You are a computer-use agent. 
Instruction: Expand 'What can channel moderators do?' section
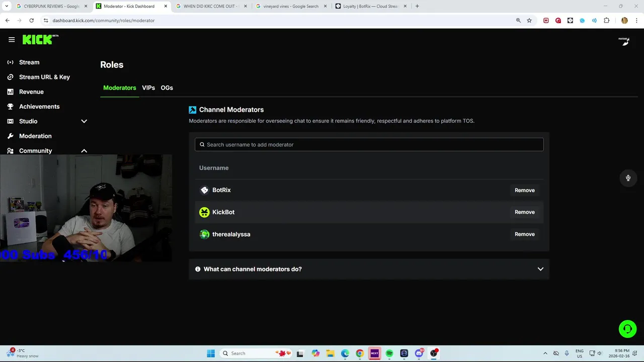point(369,269)
